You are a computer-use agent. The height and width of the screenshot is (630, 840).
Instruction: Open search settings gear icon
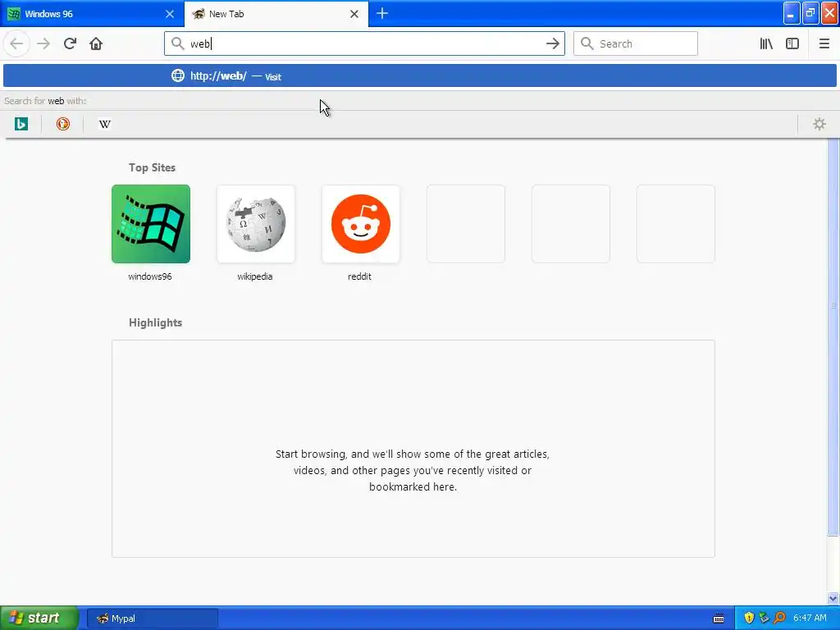pos(819,125)
